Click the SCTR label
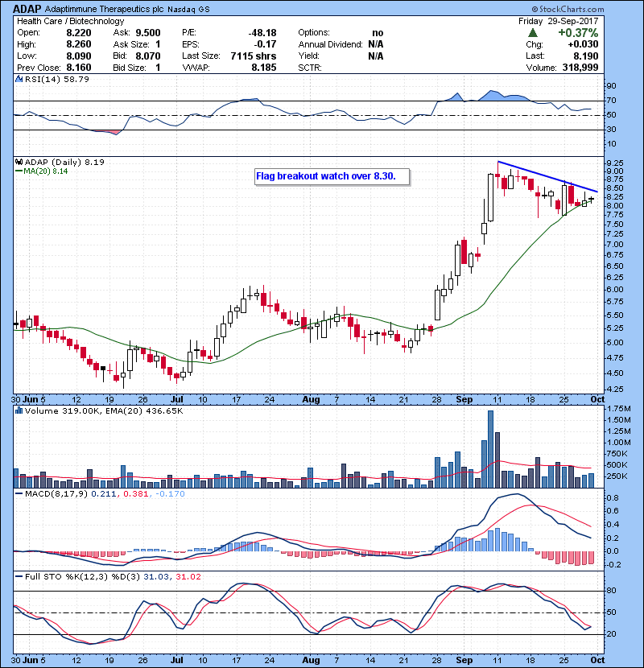 pos(310,68)
